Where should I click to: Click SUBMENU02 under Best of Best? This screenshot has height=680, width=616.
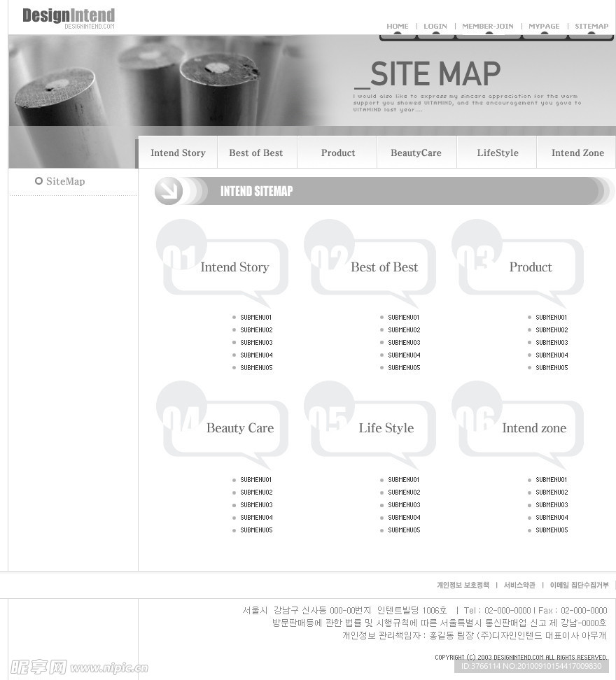coord(404,330)
